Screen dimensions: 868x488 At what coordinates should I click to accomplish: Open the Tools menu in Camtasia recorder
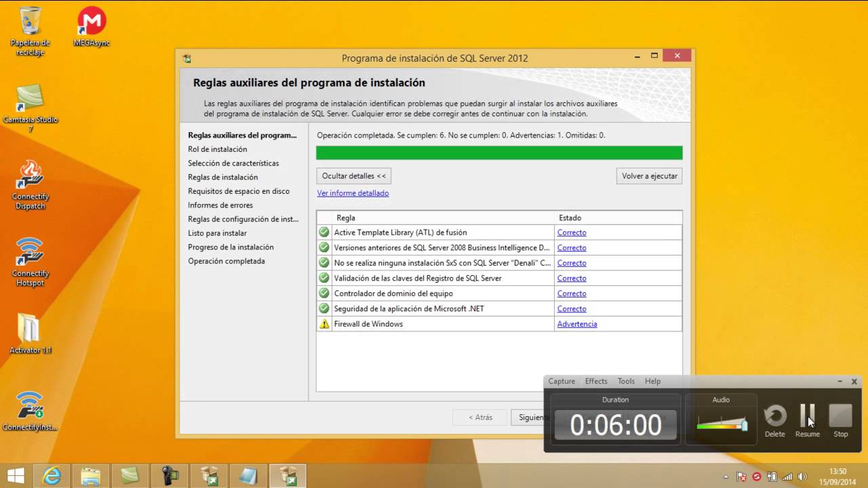point(626,382)
